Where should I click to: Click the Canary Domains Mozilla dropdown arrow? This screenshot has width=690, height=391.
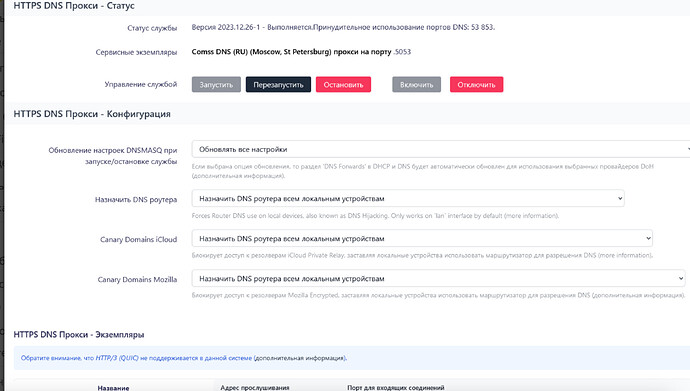click(680, 278)
